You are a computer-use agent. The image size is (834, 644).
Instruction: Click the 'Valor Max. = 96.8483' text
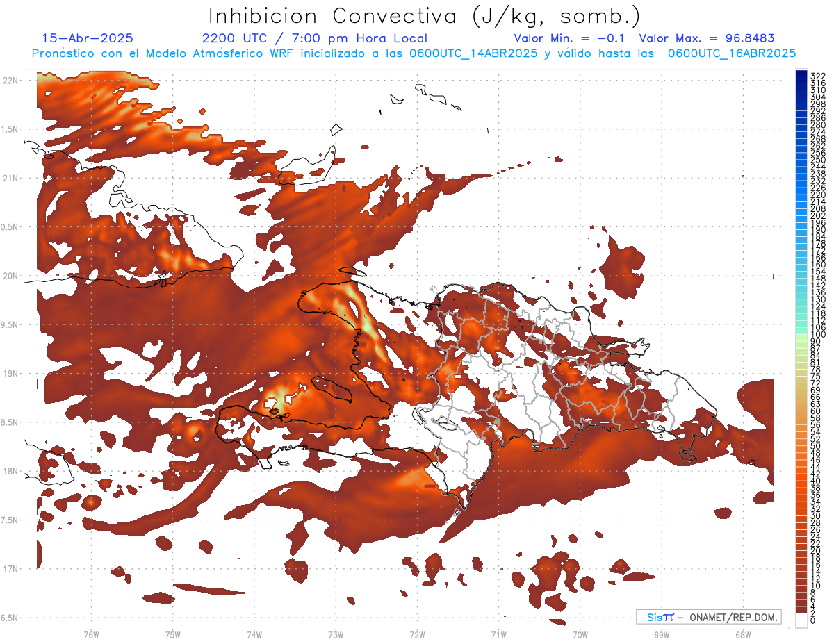706,38
